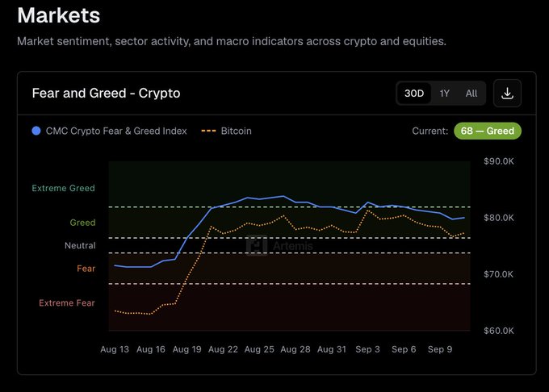Click the Current: label text
This screenshot has height=392, width=549.
coord(430,131)
